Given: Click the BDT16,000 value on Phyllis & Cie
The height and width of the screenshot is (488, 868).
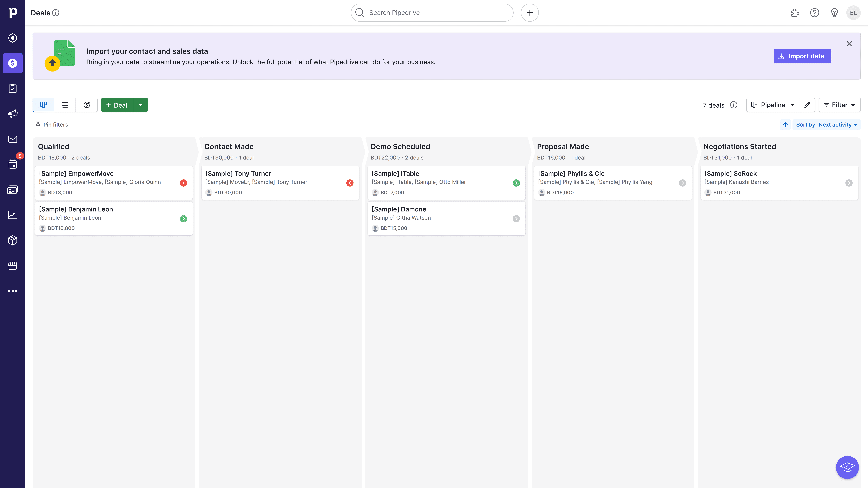Looking at the screenshot, I should click(x=560, y=193).
